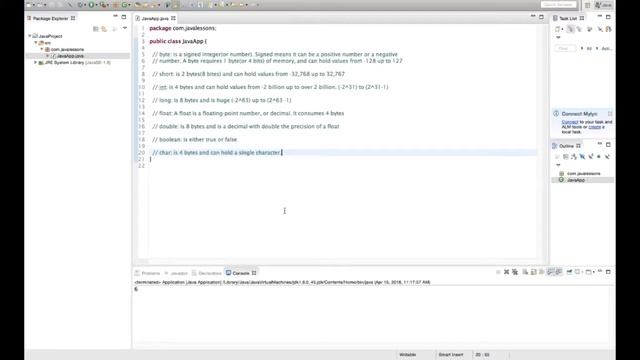Click the New Task icon in Task List
Image resolution: width=640 pixels, height=360 pixels.
tap(557, 29)
